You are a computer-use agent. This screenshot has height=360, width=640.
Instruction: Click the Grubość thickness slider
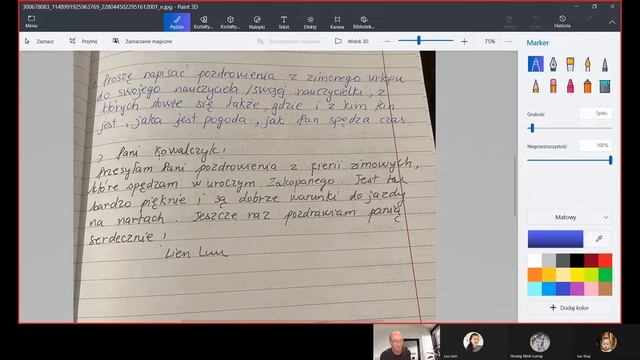pos(569,128)
